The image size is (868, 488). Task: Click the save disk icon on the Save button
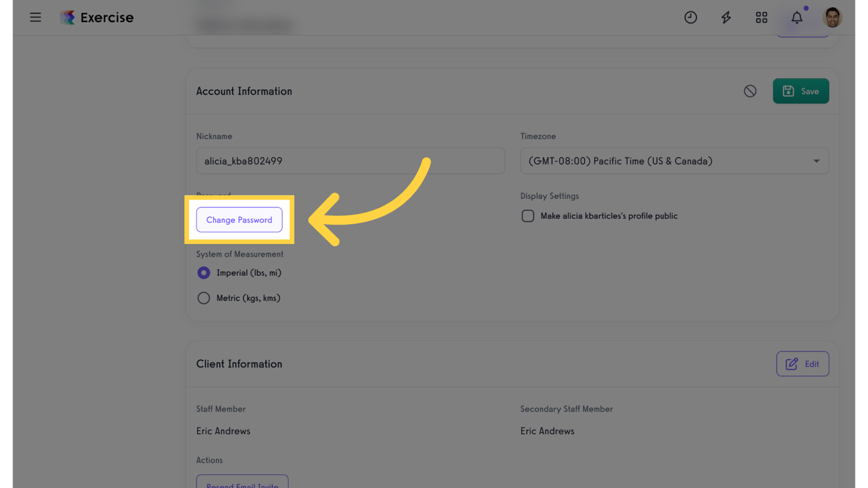pyautogui.click(x=790, y=91)
